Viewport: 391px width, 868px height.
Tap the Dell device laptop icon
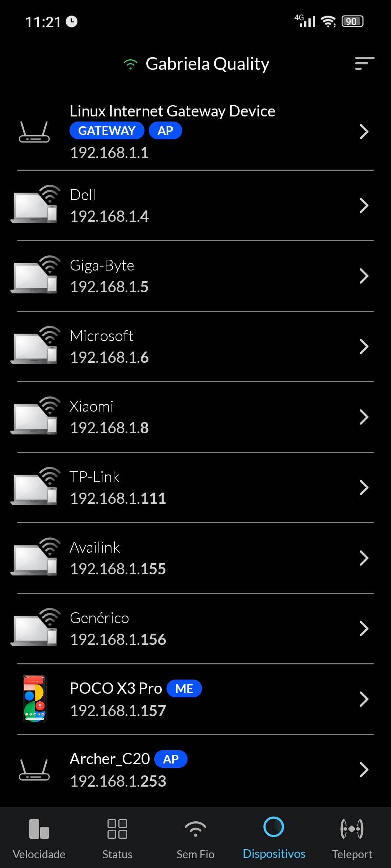click(35, 205)
